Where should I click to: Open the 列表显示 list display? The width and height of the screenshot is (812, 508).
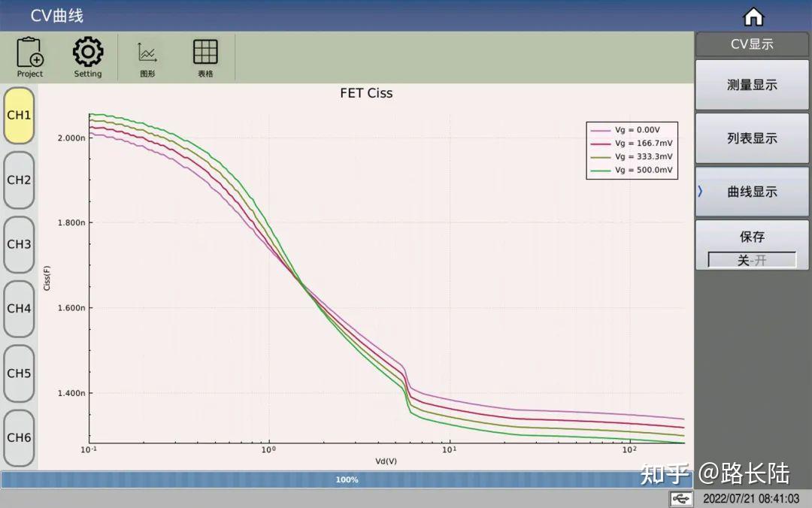point(752,138)
